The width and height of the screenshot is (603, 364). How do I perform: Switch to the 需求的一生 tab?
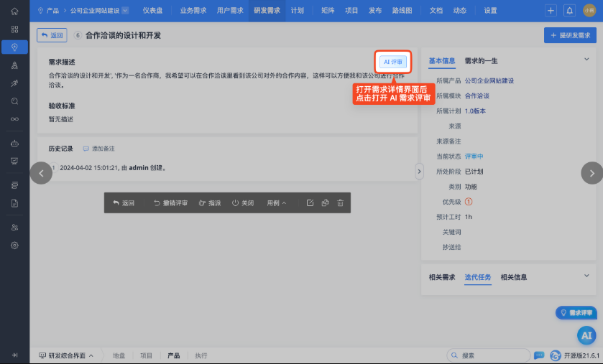tap(481, 60)
